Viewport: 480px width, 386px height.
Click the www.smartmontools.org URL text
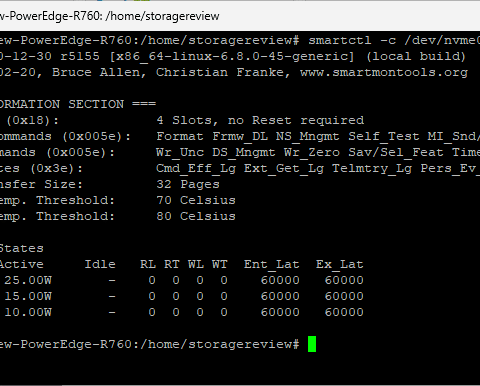pyautogui.click(x=384, y=72)
